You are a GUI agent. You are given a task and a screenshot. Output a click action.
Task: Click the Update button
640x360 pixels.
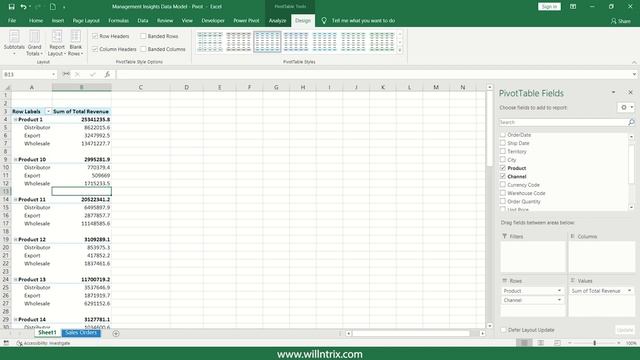(625, 329)
